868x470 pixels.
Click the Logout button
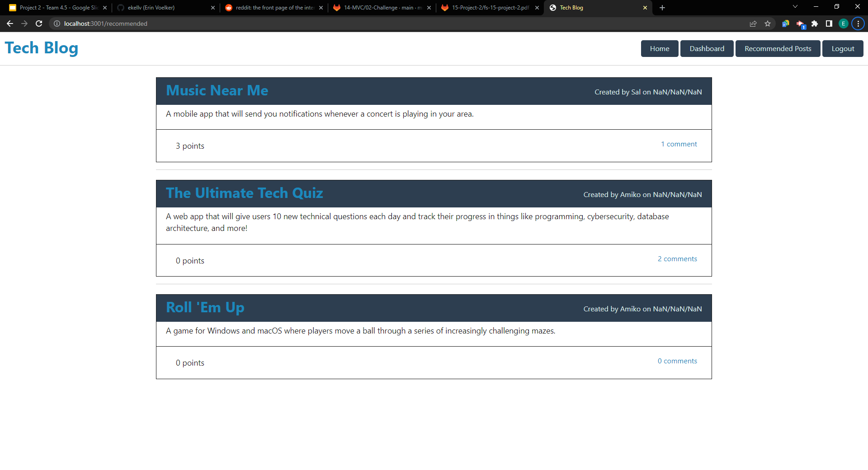[x=843, y=48]
